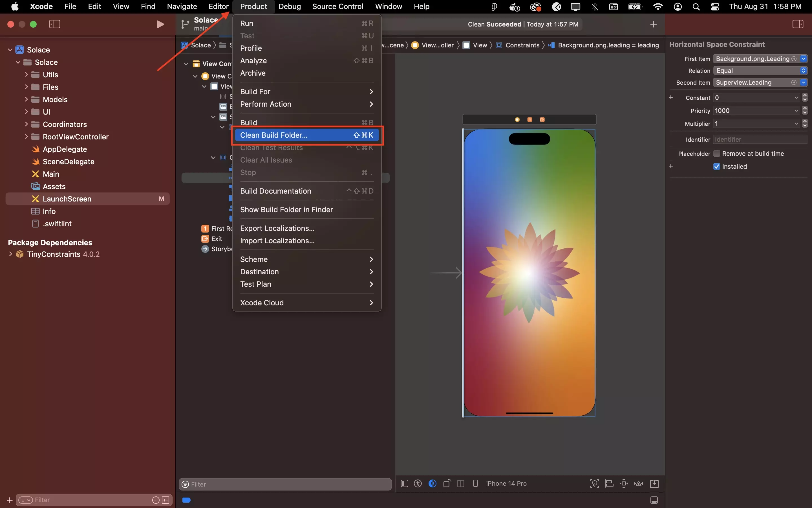Uncheck the Installed checkbox
The image size is (812, 508).
[716, 167]
